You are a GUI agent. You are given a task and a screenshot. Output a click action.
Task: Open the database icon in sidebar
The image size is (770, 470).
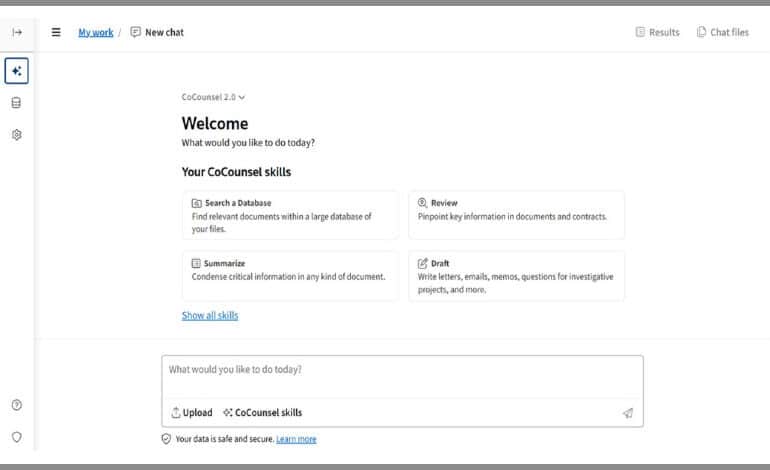pos(16,103)
